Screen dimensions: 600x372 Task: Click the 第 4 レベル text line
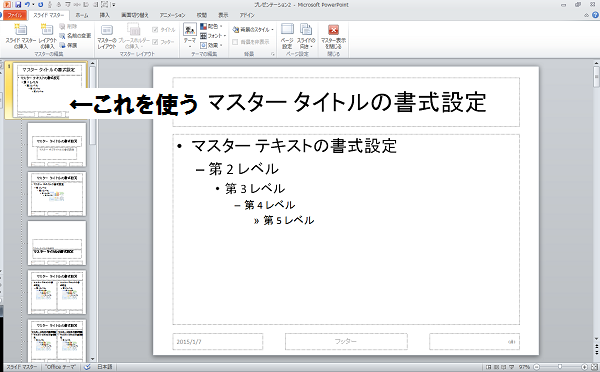coord(270,205)
